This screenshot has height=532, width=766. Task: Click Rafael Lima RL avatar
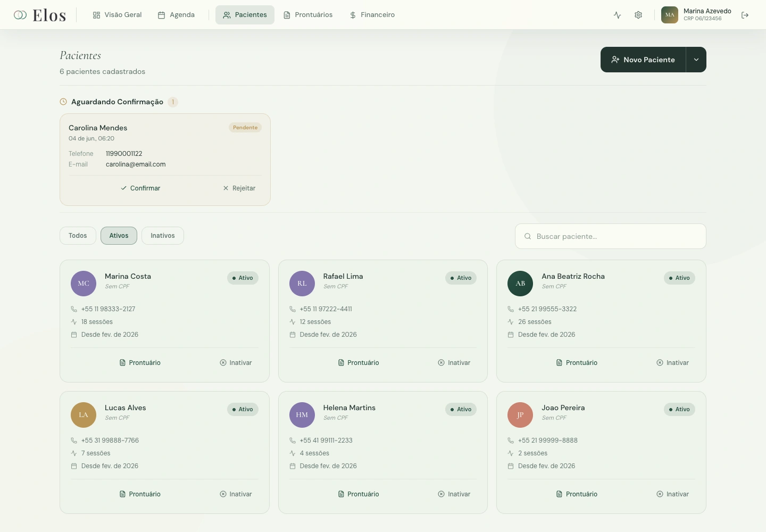point(302,284)
